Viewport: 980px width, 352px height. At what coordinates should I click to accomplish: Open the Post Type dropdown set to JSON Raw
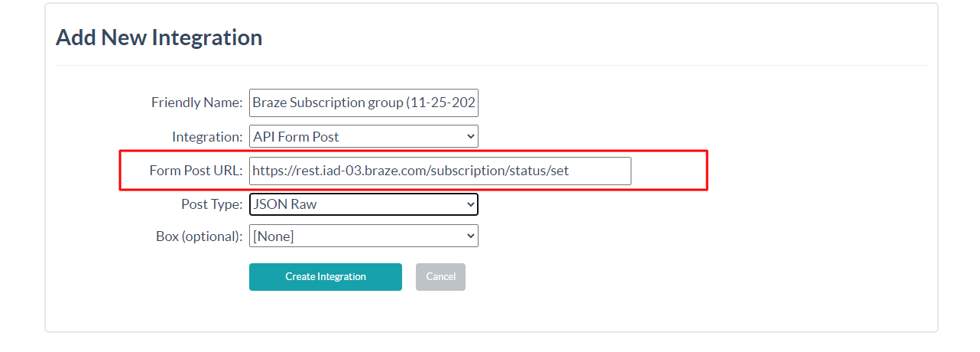[x=364, y=204]
